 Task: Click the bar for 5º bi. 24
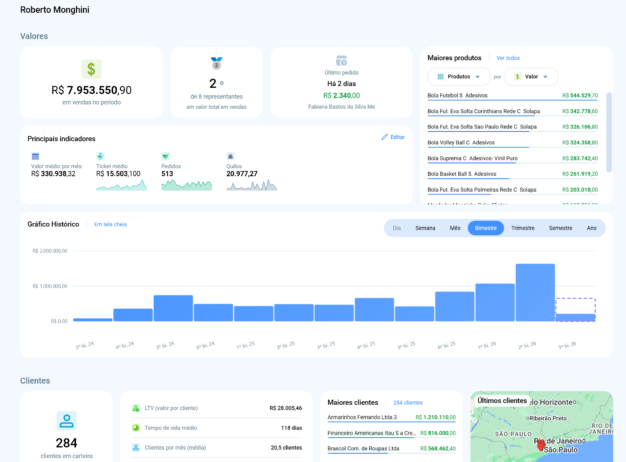[x=173, y=308]
